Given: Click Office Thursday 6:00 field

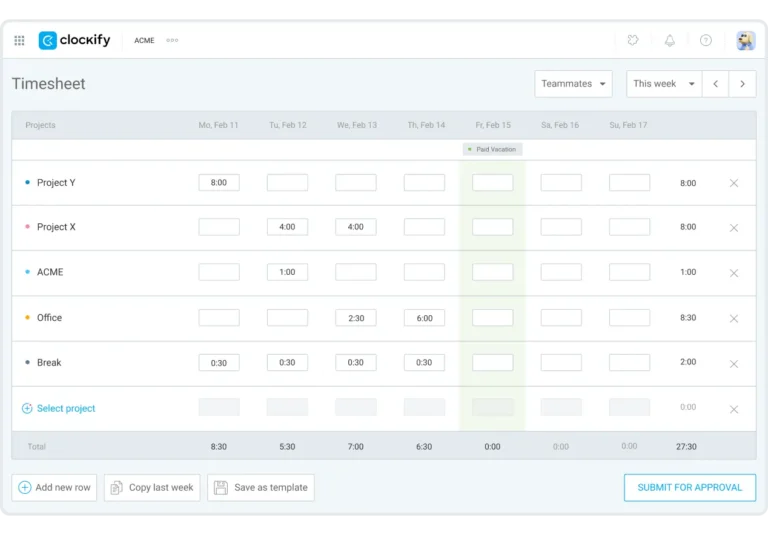Looking at the screenshot, I should 424,317.
